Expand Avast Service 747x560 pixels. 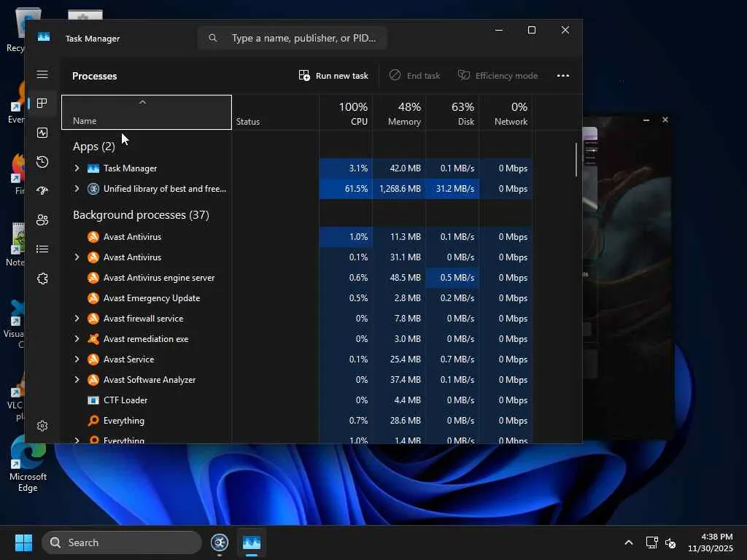tap(77, 359)
